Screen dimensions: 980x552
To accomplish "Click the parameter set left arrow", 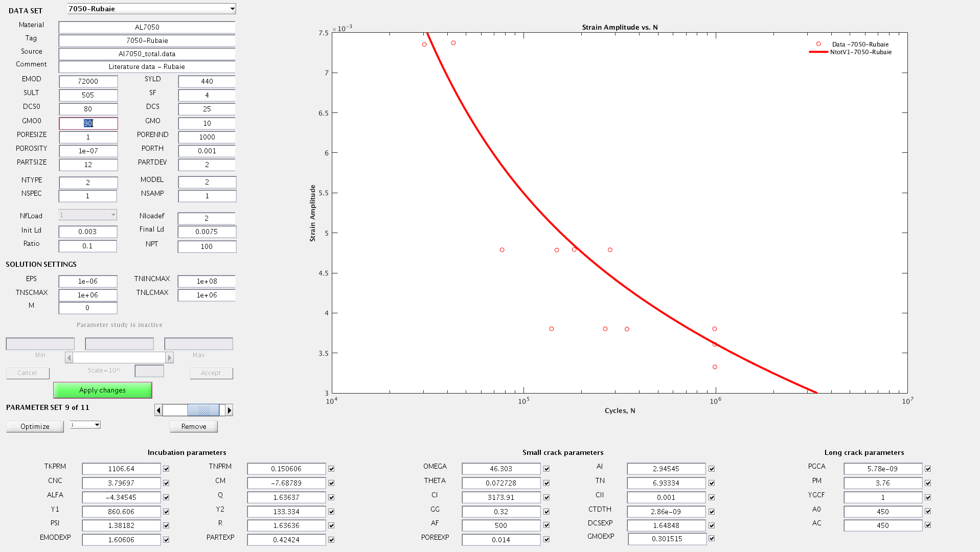I will tap(158, 410).
